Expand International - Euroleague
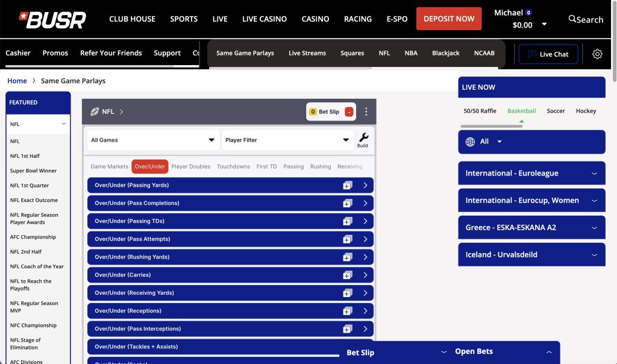The image size is (617, 364). coord(531,173)
